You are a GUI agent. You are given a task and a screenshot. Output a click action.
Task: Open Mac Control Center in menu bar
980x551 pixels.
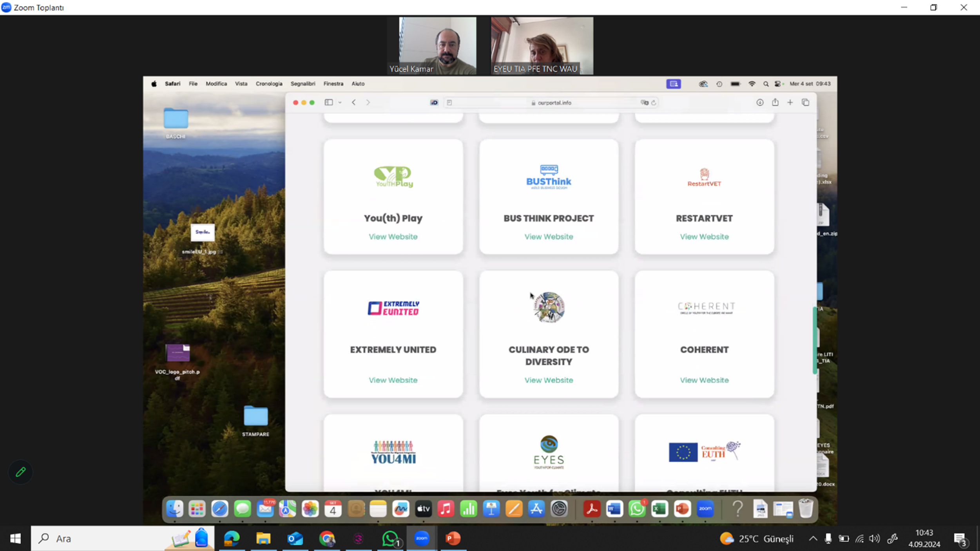click(778, 84)
